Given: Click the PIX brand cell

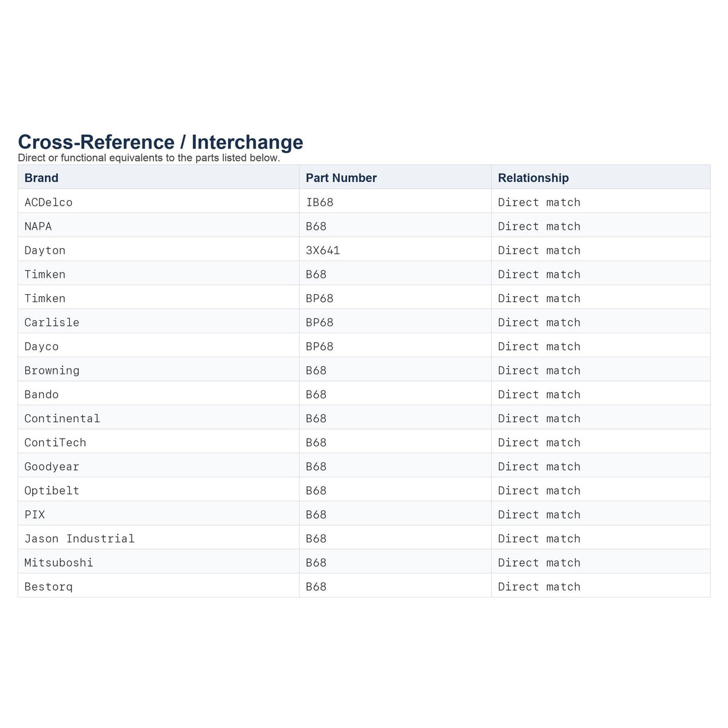Looking at the screenshot, I should coord(158,514).
